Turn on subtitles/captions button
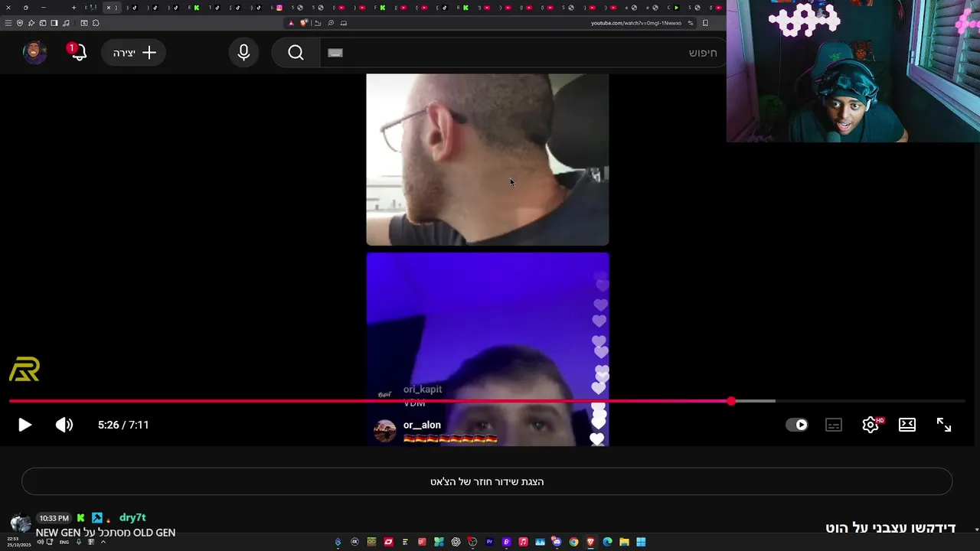 tap(834, 425)
